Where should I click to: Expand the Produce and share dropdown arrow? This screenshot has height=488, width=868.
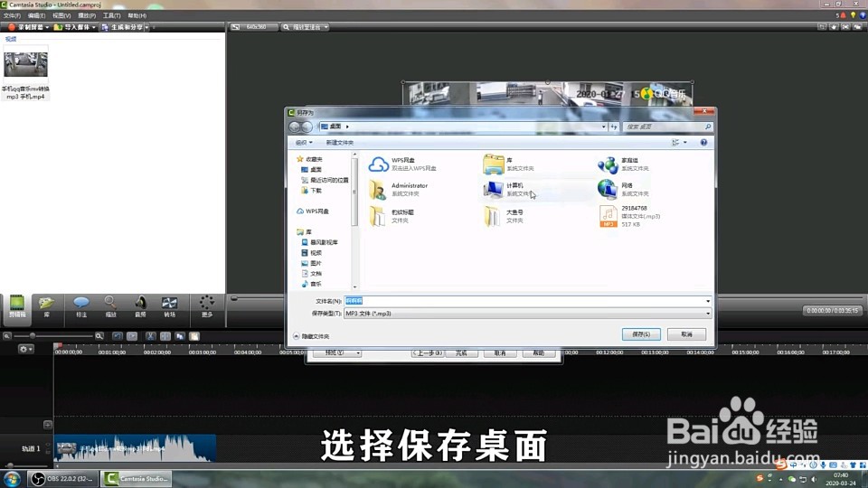(146, 27)
